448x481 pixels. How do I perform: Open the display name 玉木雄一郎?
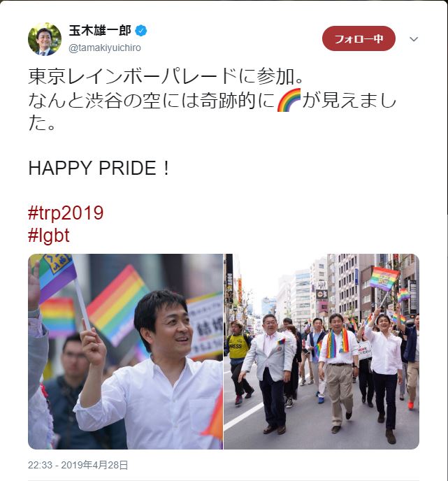coord(100,31)
